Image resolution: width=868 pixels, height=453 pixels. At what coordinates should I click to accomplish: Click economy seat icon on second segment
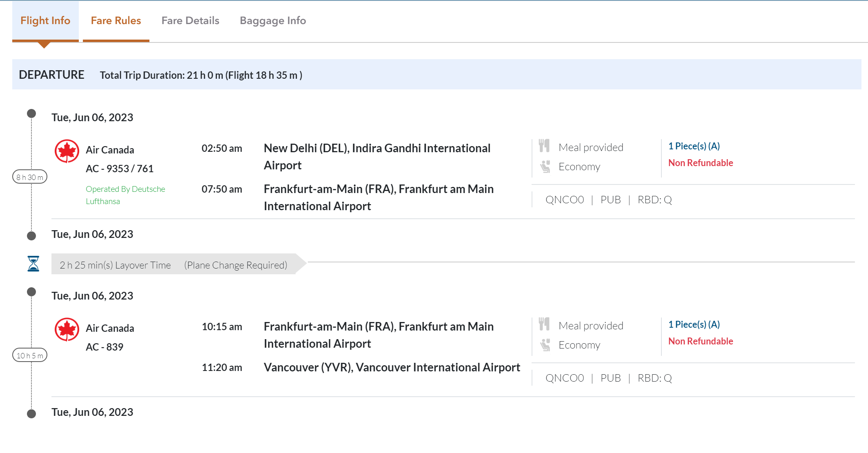[545, 345]
